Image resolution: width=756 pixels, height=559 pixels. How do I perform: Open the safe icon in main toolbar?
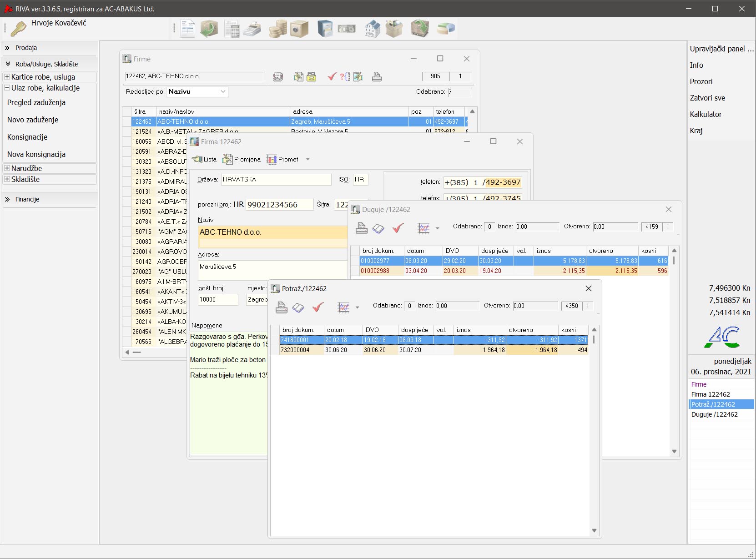point(299,29)
